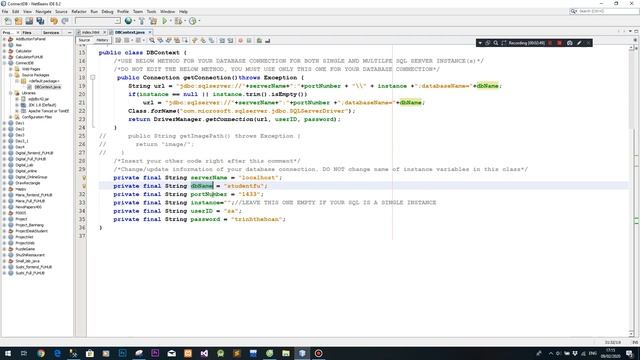Click the Last Edit icon at editor toolbar start
Screen dimensions: 640x360
118,40
